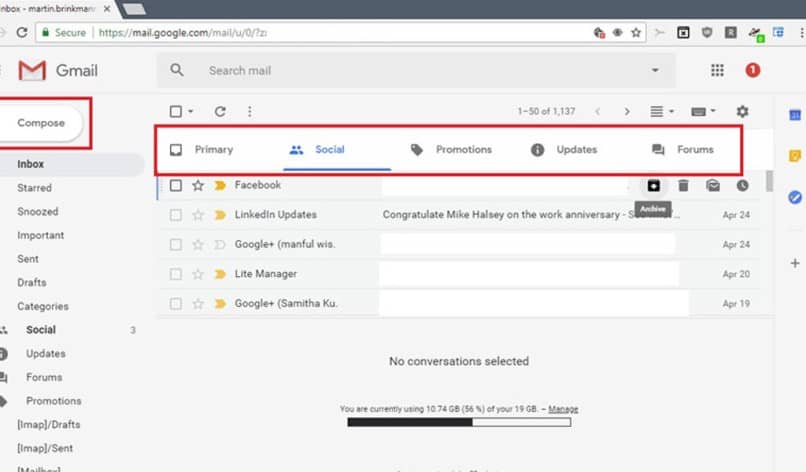The width and height of the screenshot is (806, 472).
Task: Click the storage usage progress bar
Action: (459, 422)
